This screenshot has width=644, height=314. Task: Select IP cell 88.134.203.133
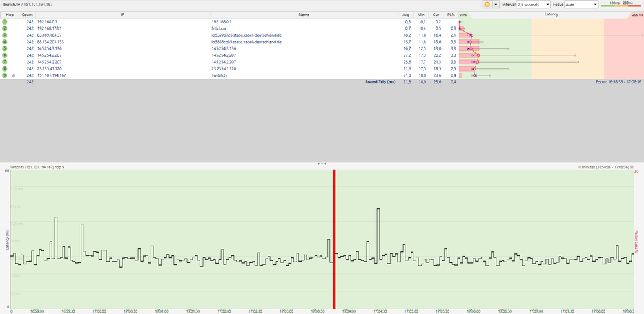[x=50, y=42]
